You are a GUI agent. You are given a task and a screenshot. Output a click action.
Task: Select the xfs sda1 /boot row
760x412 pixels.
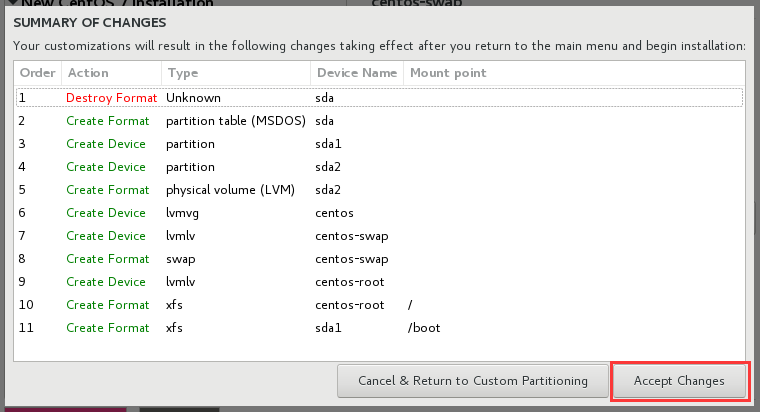coord(378,328)
